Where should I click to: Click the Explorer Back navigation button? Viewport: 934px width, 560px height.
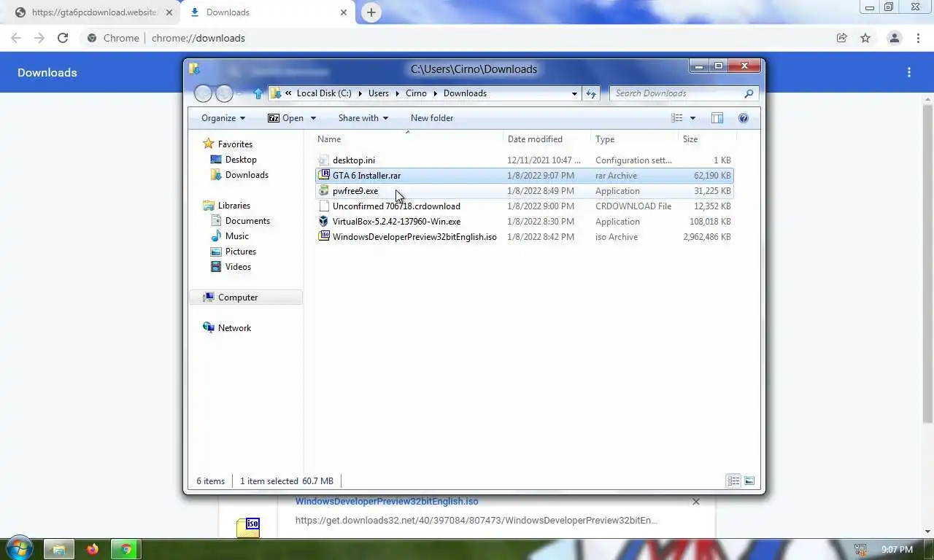point(204,93)
